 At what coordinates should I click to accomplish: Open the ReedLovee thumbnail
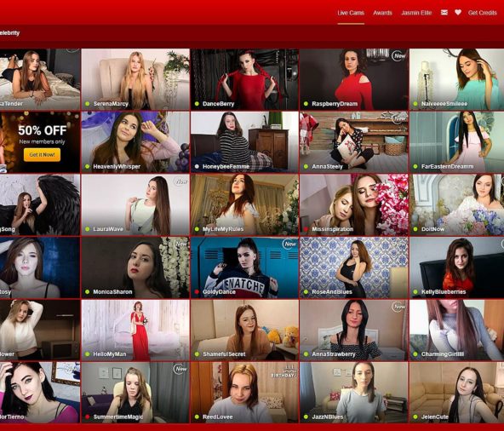tap(244, 393)
